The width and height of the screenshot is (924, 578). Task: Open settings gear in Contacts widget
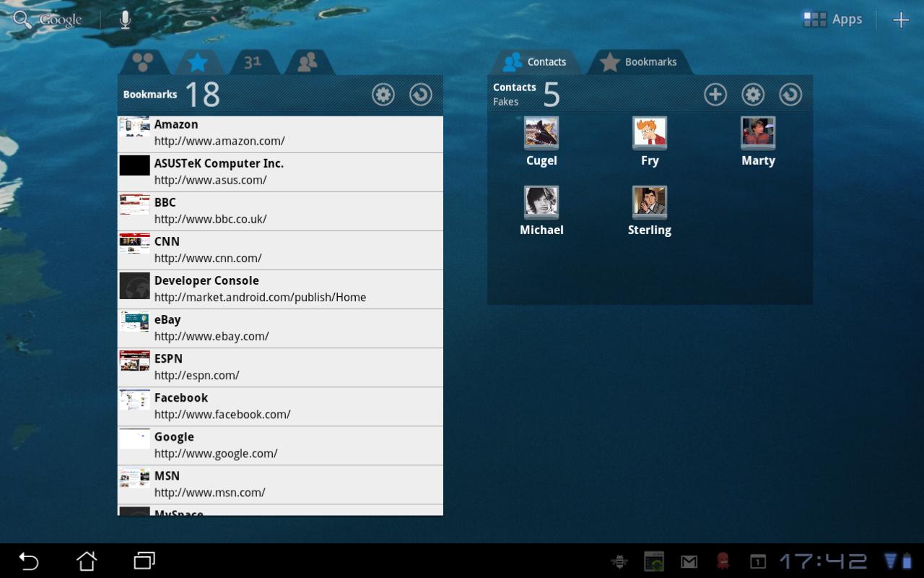[x=753, y=95]
